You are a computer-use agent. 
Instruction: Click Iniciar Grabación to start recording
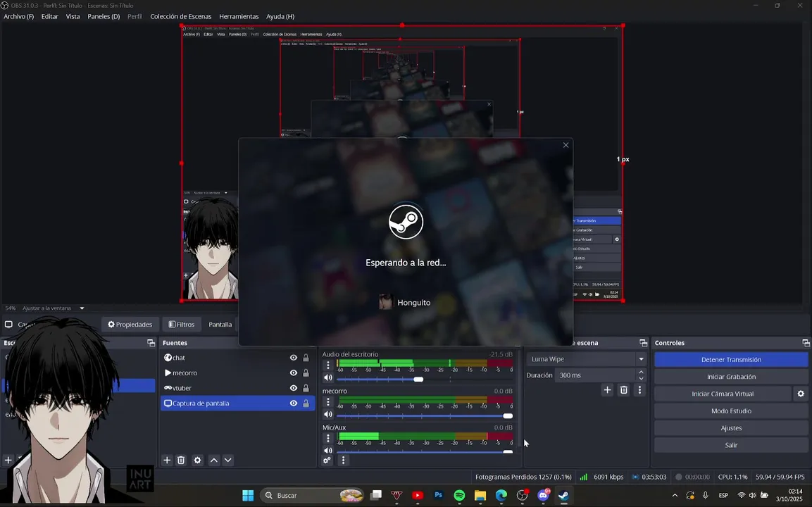(731, 377)
